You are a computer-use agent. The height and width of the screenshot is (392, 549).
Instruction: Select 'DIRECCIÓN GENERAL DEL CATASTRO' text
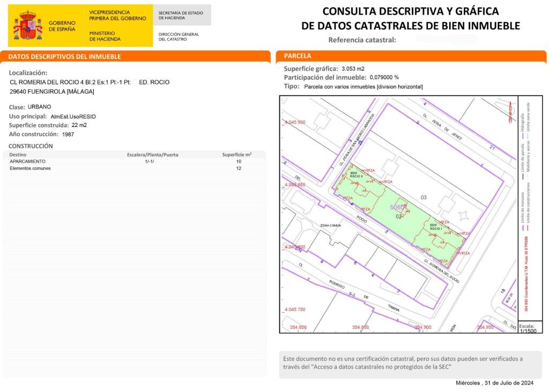click(179, 37)
